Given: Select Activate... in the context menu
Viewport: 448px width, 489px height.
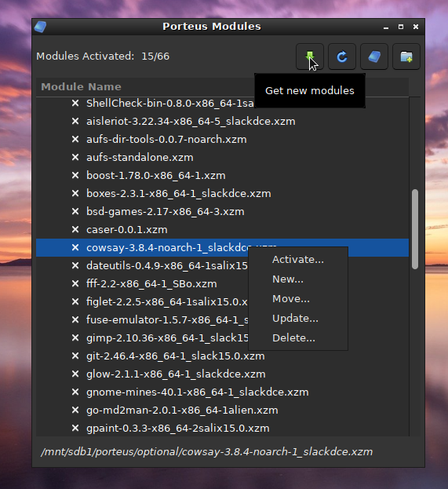Looking at the screenshot, I should (298, 260).
